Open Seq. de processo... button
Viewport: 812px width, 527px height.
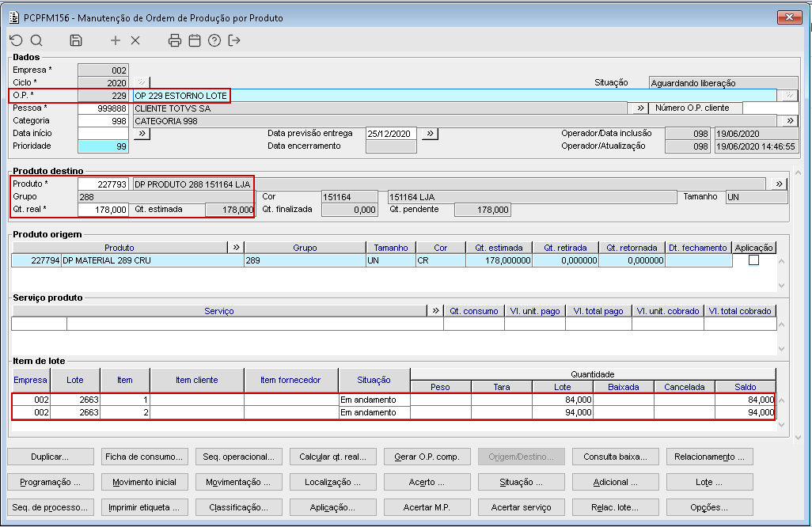tap(50, 507)
